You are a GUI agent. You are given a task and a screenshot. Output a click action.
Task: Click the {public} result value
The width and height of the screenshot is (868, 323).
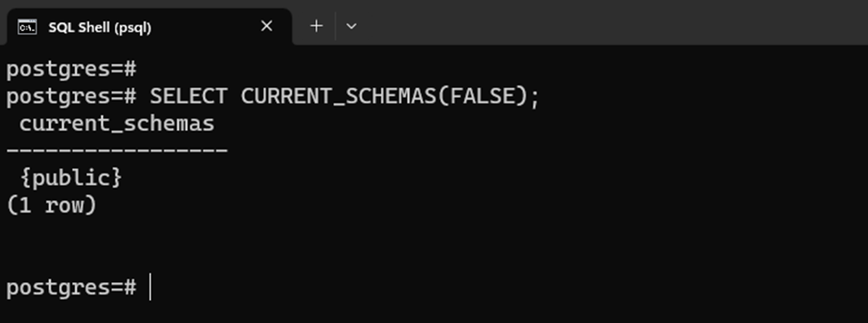pyautogui.click(x=71, y=178)
